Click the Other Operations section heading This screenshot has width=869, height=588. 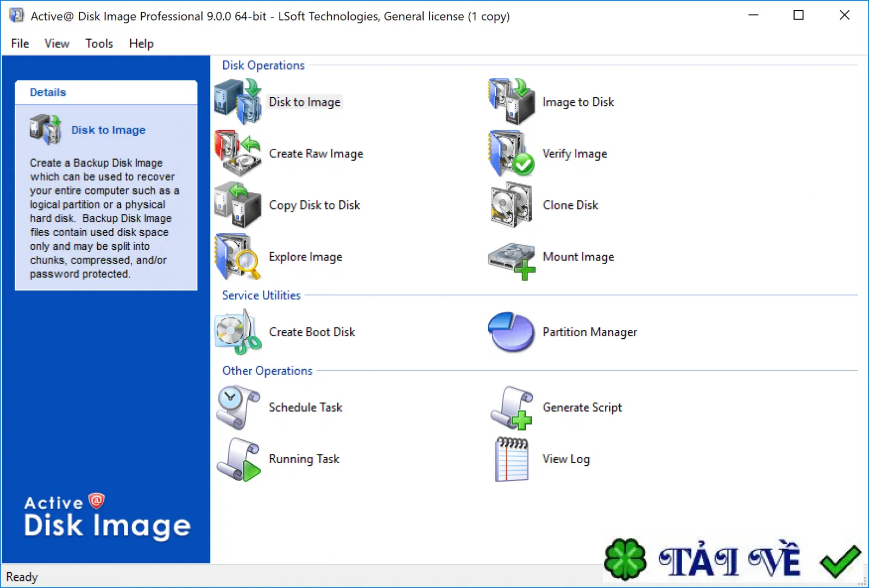pos(268,371)
